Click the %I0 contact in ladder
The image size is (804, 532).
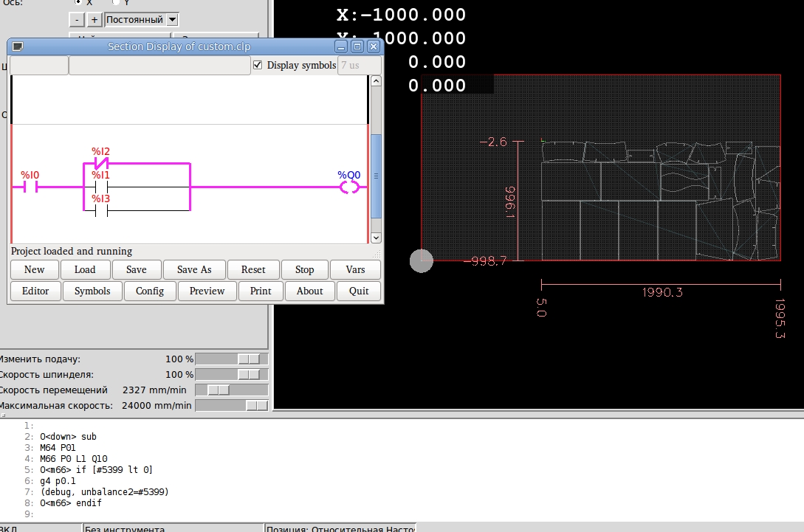[x=31, y=187]
